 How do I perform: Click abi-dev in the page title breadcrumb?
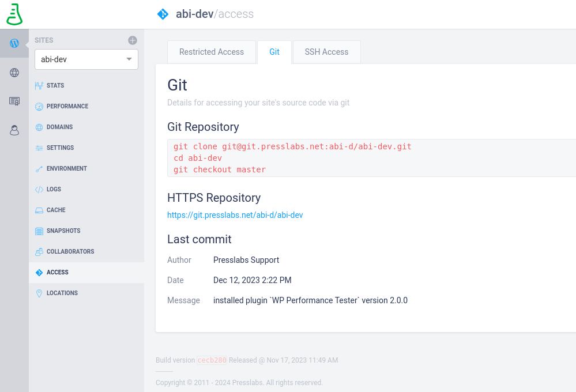(x=195, y=14)
